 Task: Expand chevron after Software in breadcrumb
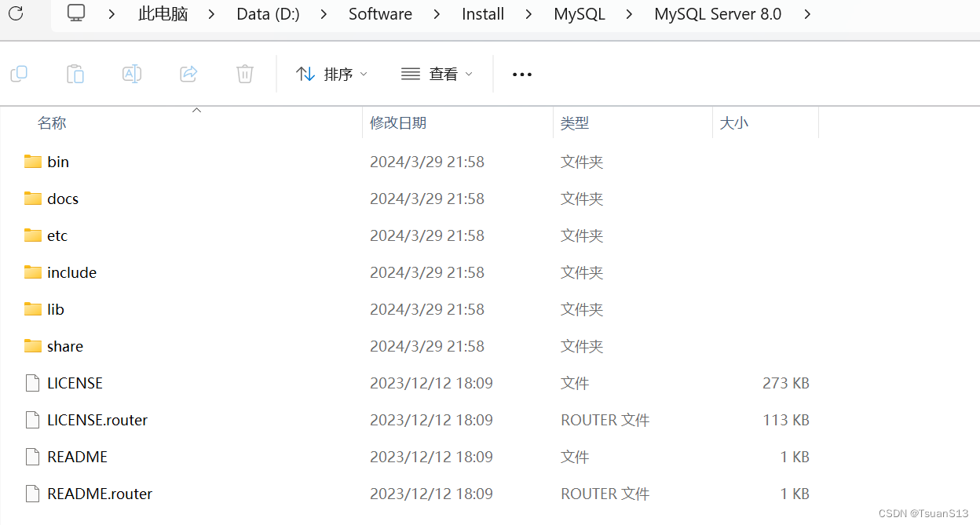(x=437, y=14)
